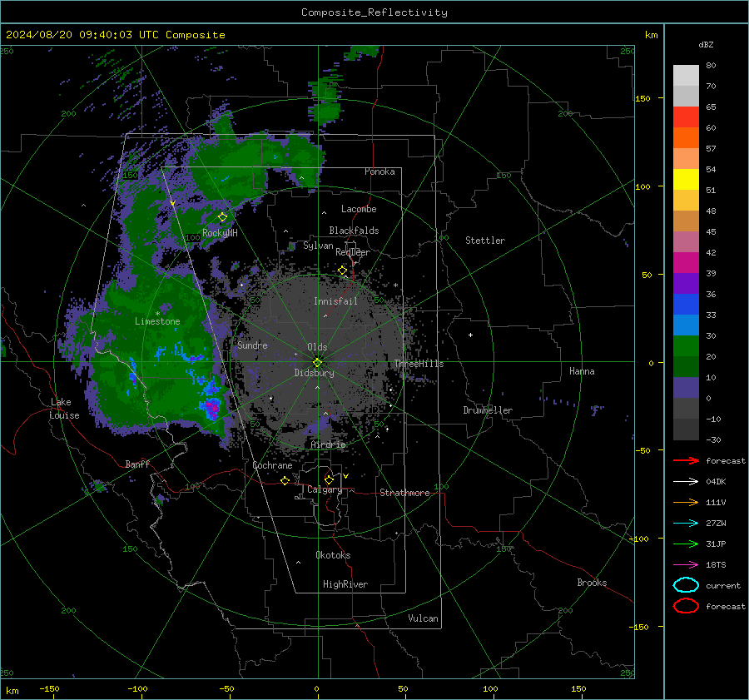Click the RockyMH label

(220, 233)
